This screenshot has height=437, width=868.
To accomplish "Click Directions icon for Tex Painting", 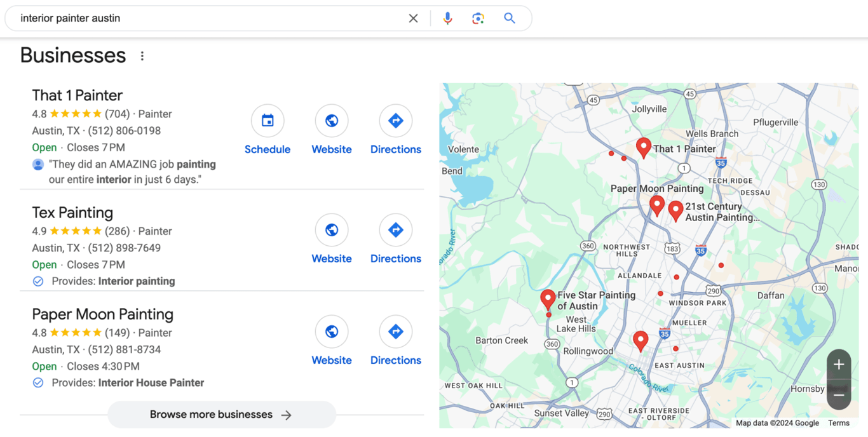I will pos(395,230).
